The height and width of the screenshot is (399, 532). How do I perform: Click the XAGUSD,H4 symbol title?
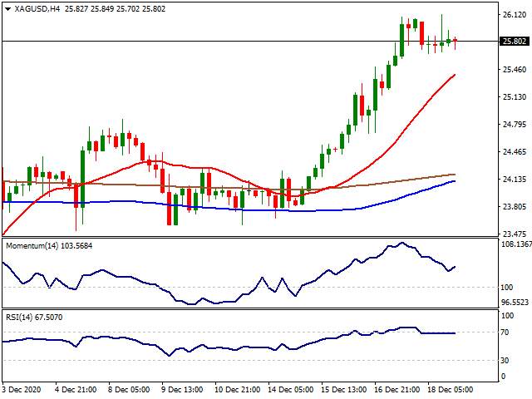(x=37, y=9)
